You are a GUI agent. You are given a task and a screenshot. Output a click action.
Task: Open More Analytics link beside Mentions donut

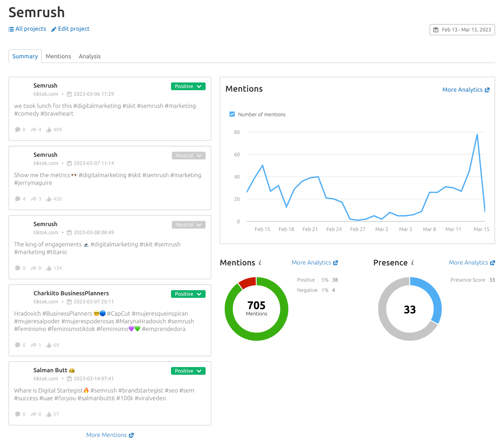point(315,263)
